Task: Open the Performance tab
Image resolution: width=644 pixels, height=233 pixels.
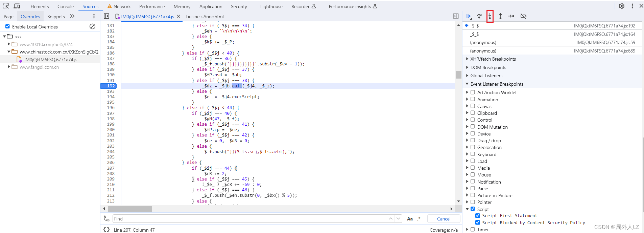Action: click(x=152, y=6)
